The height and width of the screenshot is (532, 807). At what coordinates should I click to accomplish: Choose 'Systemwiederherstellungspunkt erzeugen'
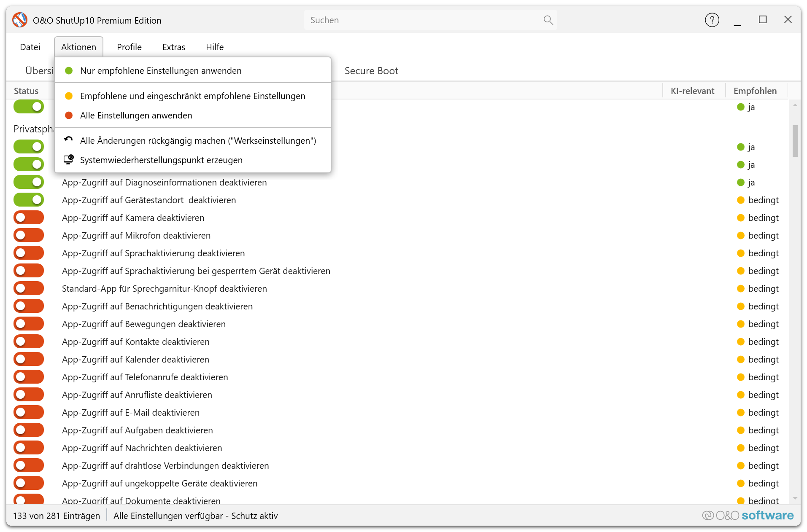[x=193, y=160]
